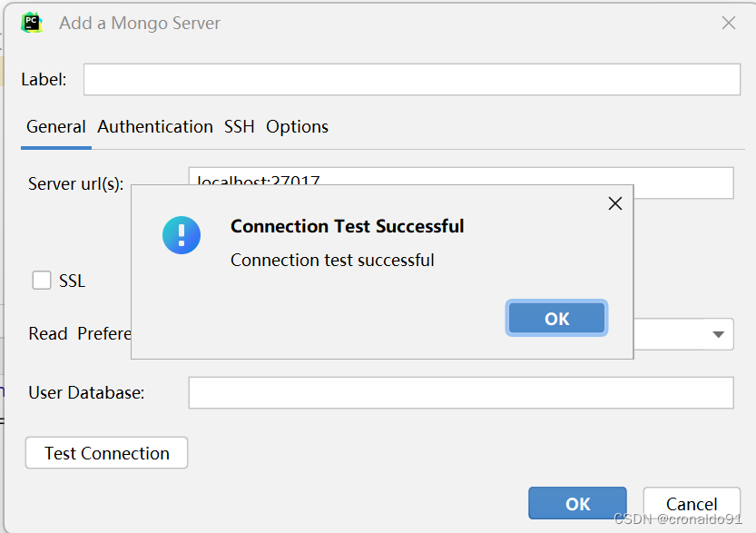Click the "Add a Mongo Server" title text
This screenshot has width=756, height=533.
[x=140, y=23]
